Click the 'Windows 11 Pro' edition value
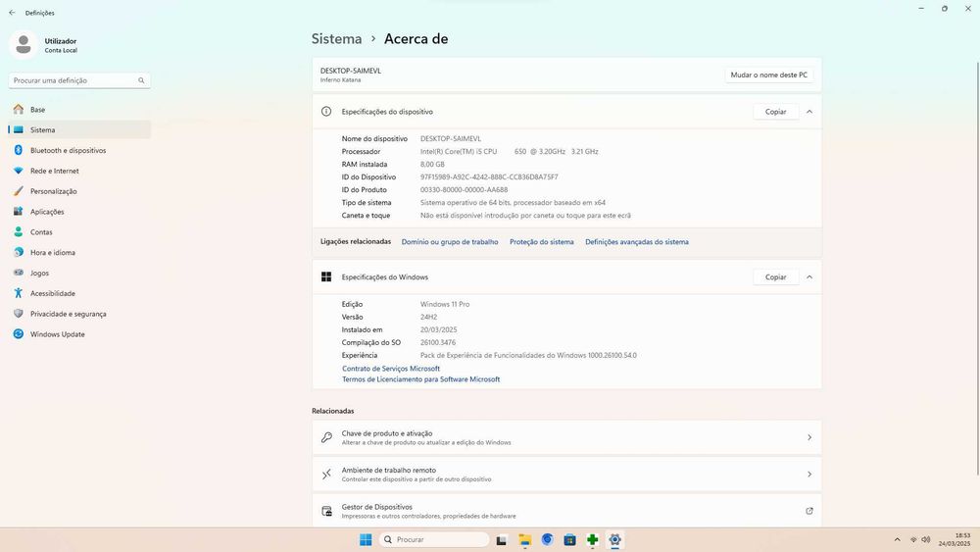 [445, 305]
